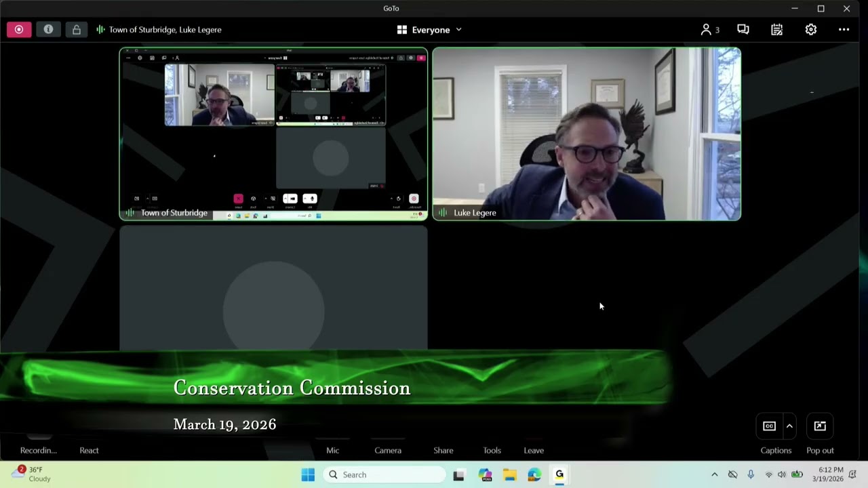The image size is (868, 488).
Task: Click the microphone tray icon
Action: (x=751, y=474)
